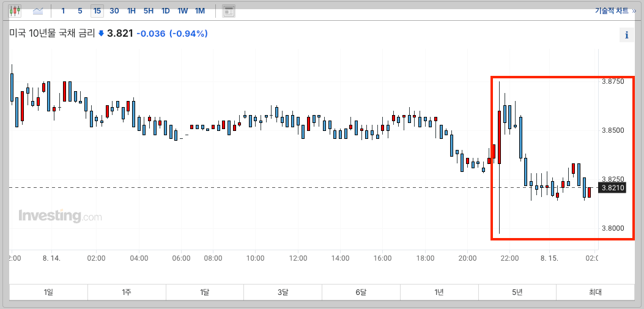Set interval to 5 minutes
The width and height of the screenshot is (644, 309).
[80, 11]
